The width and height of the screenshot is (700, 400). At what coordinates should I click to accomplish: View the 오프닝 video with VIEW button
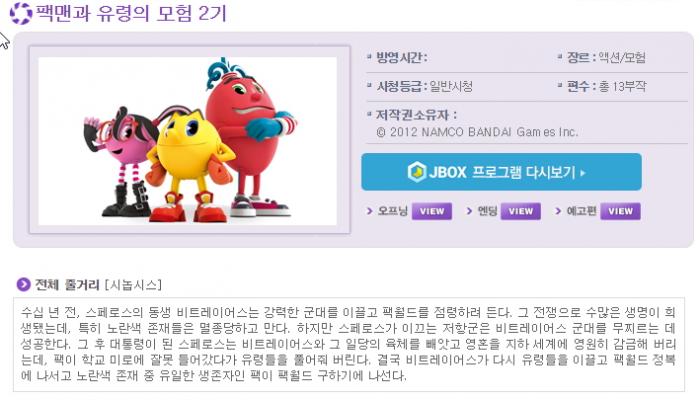click(x=432, y=211)
